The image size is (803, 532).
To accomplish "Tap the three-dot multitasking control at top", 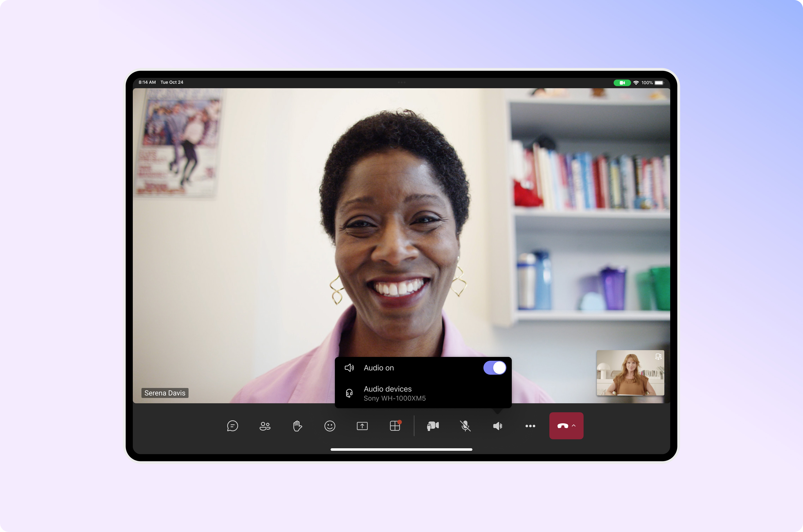I will coord(402,82).
